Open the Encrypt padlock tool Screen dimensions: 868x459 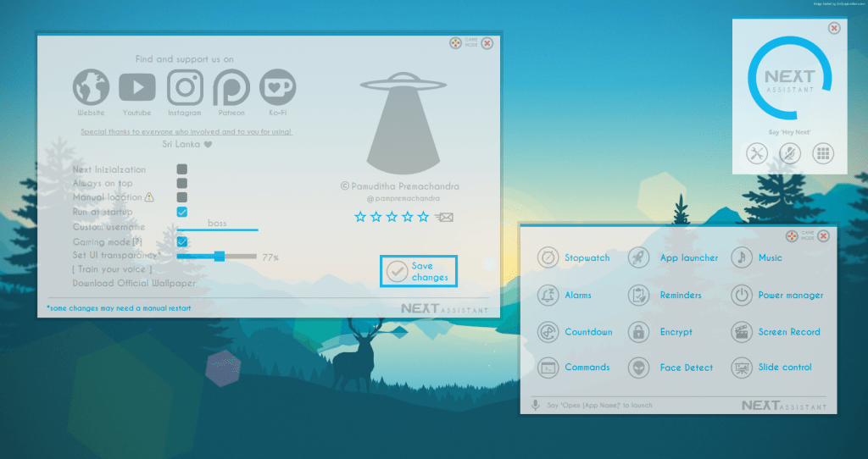(638, 332)
